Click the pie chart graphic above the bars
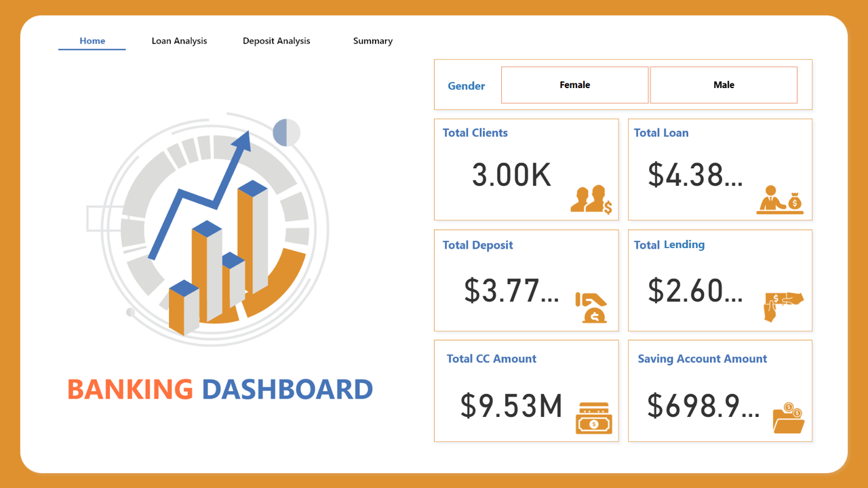Image resolution: width=868 pixels, height=488 pixels. 288,131
